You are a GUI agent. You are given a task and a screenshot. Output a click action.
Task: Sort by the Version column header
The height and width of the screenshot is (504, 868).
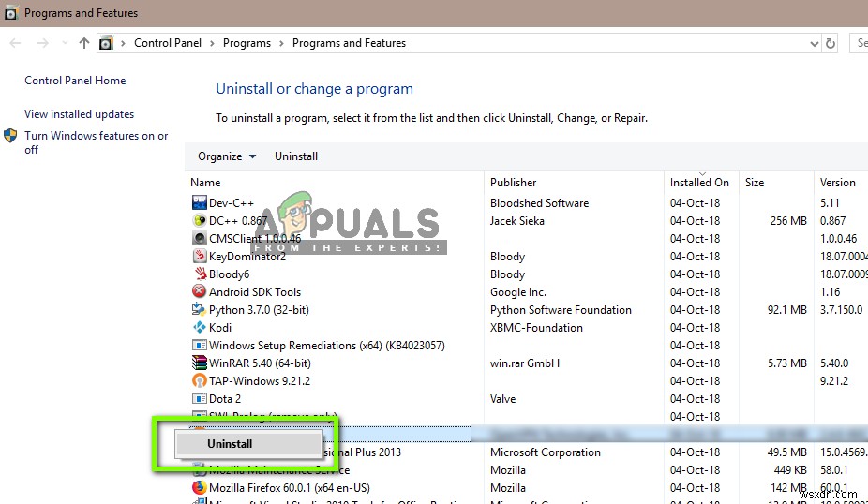(838, 182)
